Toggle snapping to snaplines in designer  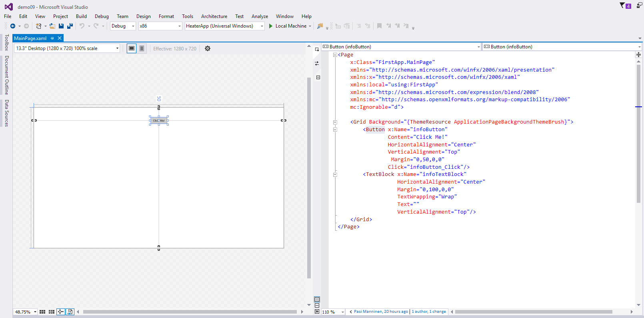[60, 312]
